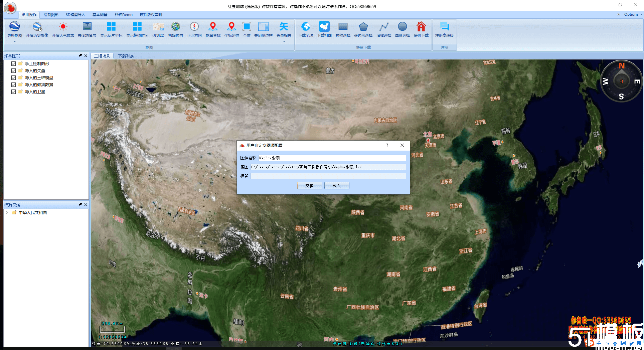Uncheck the 导入的倾斜数据 checkbox
This screenshot has height=350, width=644.
(x=13, y=84)
